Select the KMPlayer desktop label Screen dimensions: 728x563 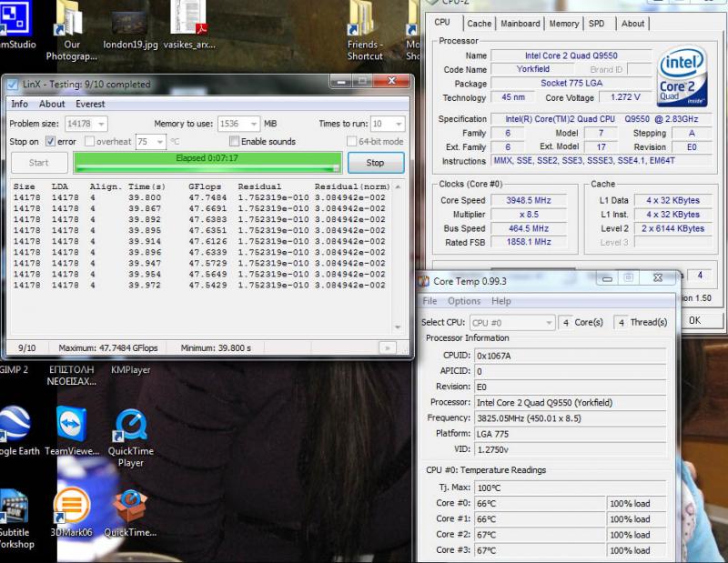tap(130, 370)
